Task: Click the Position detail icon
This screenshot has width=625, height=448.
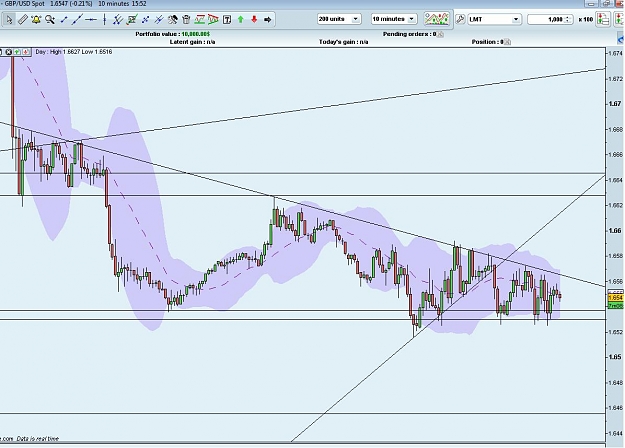Action: click(507, 42)
